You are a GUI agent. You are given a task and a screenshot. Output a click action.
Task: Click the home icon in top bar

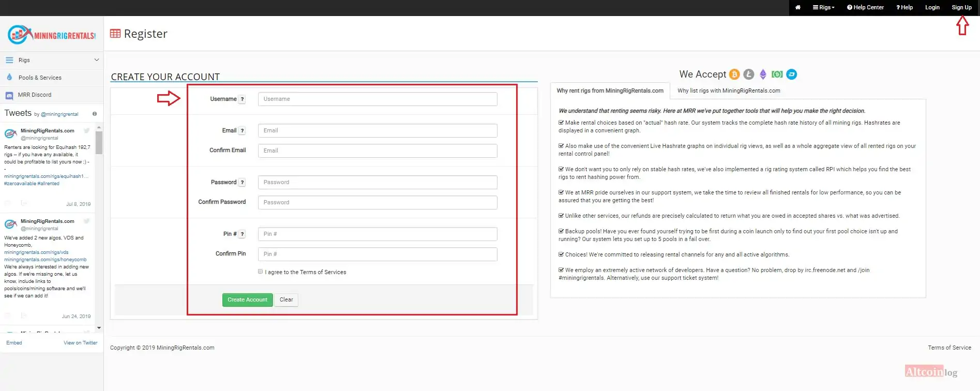[797, 7]
